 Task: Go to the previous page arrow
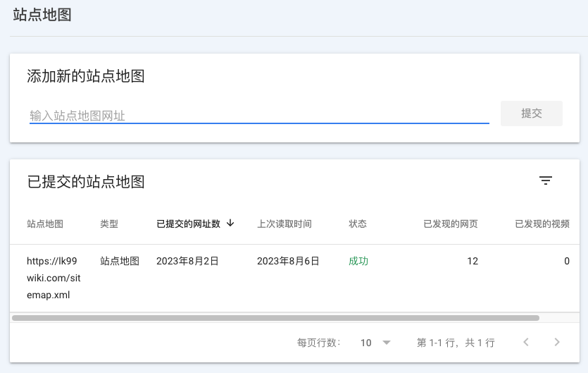tap(526, 343)
